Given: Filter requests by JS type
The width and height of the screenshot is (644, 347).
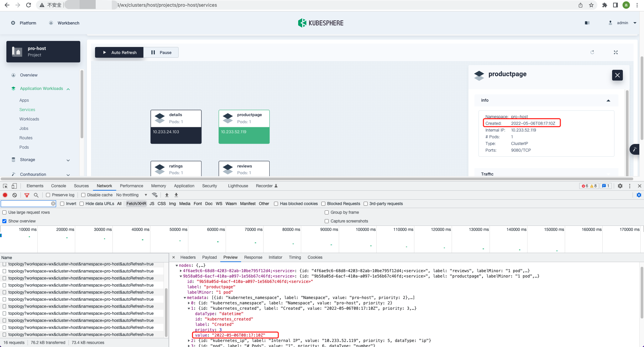Looking at the screenshot, I should (x=152, y=204).
